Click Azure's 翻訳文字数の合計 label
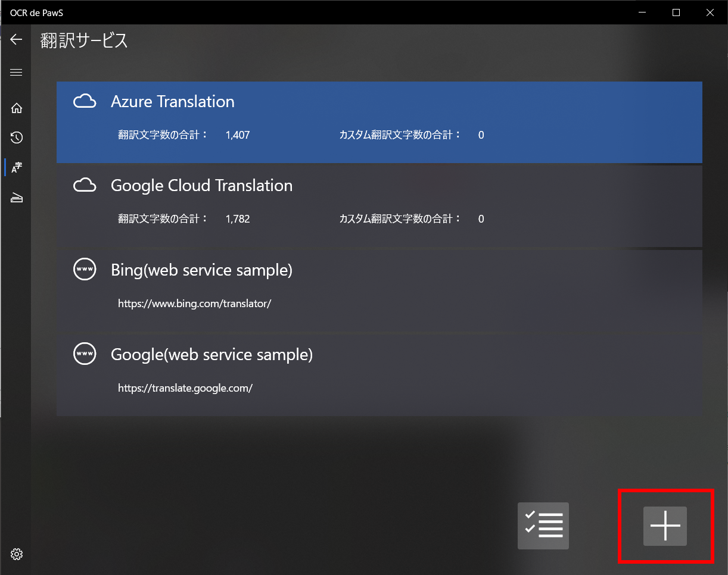The width and height of the screenshot is (728, 575). coord(163,135)
